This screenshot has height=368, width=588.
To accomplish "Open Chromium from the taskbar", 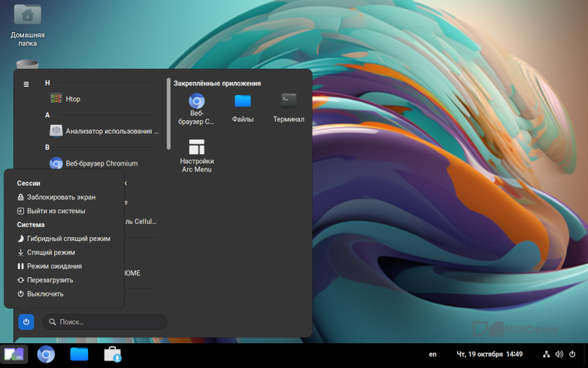I will [46, 355].
